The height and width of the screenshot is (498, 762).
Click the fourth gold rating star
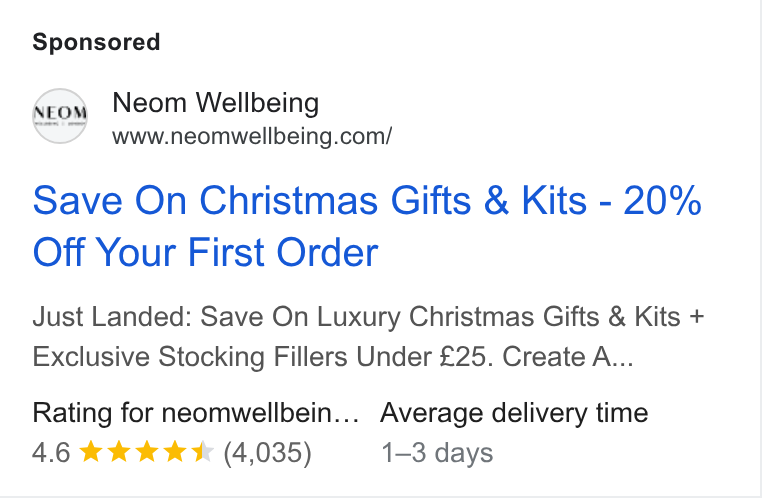pos(174,451)
